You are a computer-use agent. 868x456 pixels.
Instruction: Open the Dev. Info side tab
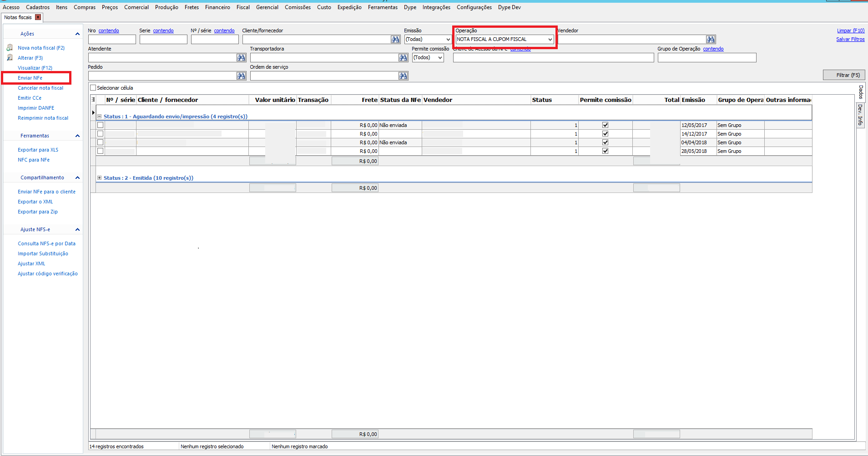click(x=860, y=115)
